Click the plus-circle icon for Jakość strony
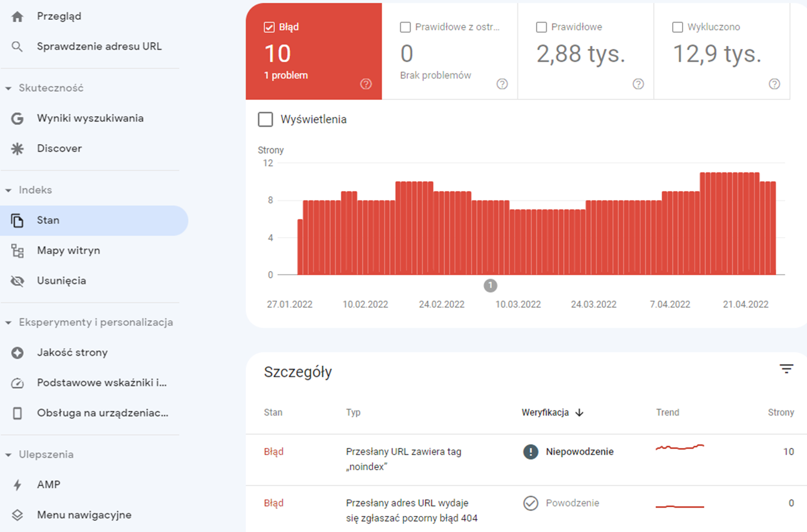807x532 pixels. pyautogui.click(x=17, y=352)
